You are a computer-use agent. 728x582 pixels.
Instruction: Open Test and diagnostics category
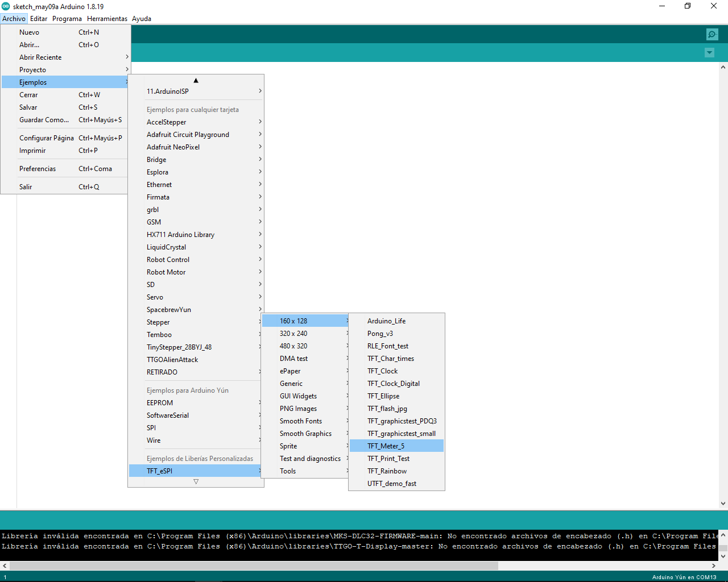click(x=305, y=459)
